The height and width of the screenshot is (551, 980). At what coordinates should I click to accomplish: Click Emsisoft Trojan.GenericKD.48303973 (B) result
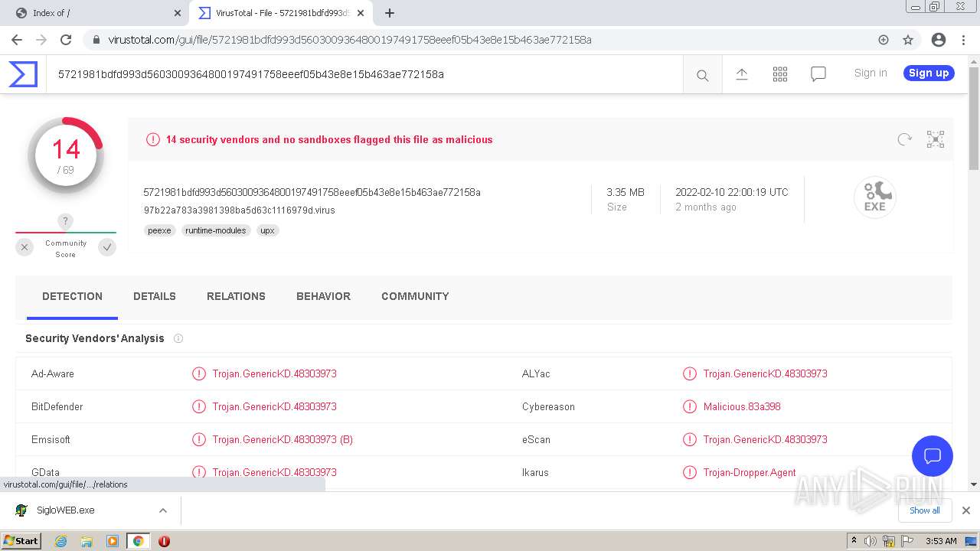tap(283, 439)
